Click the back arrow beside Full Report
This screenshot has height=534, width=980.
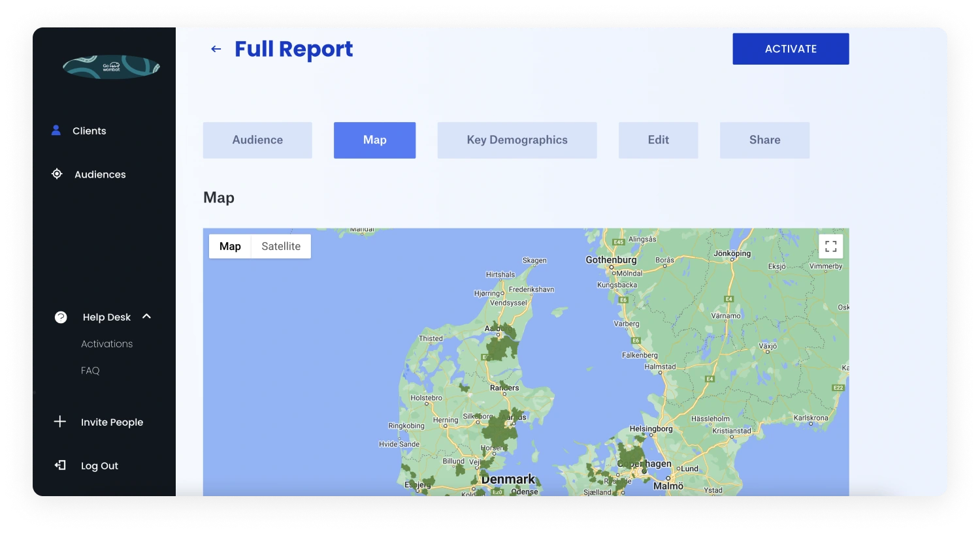point(216,49)
